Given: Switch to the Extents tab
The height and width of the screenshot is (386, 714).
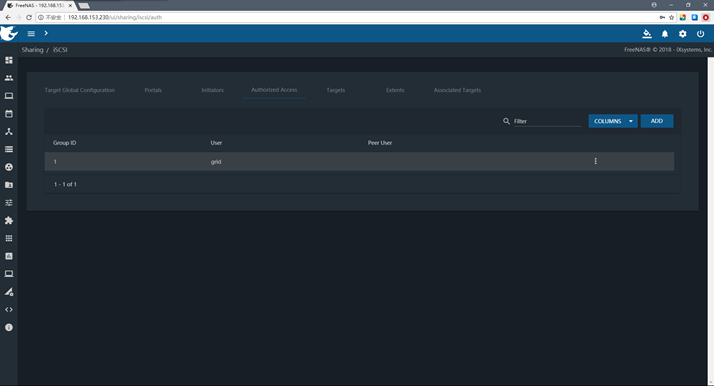Looking at the screenshot, I should point(395,90).
